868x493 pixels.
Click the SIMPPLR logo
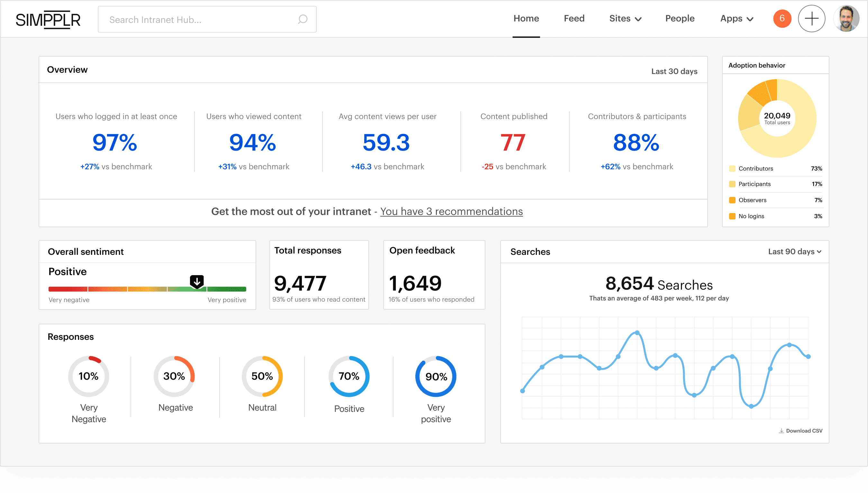48,19
